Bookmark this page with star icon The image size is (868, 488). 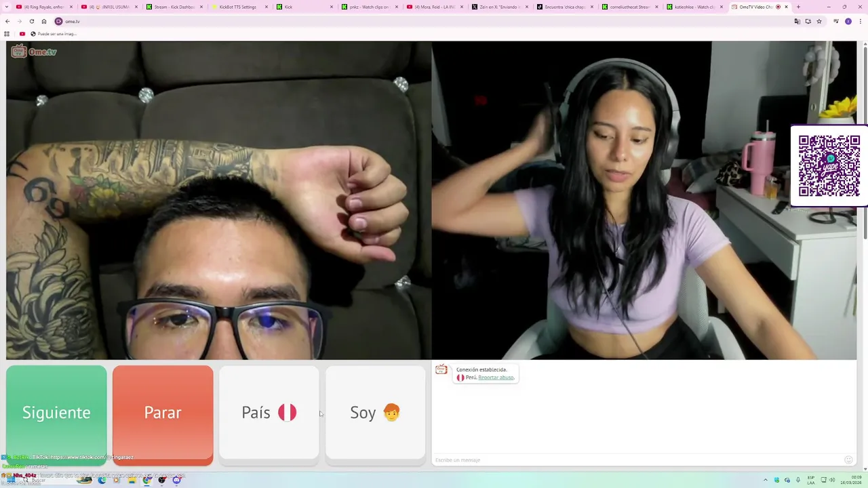(x=819, y=21)
